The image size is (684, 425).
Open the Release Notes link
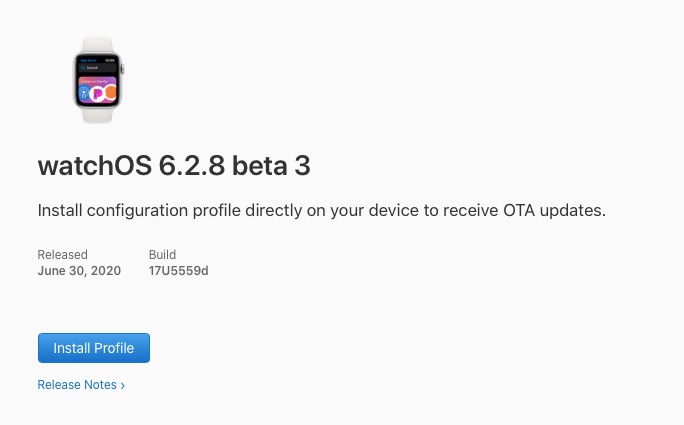pyautogui.click(x=77, y=385)
